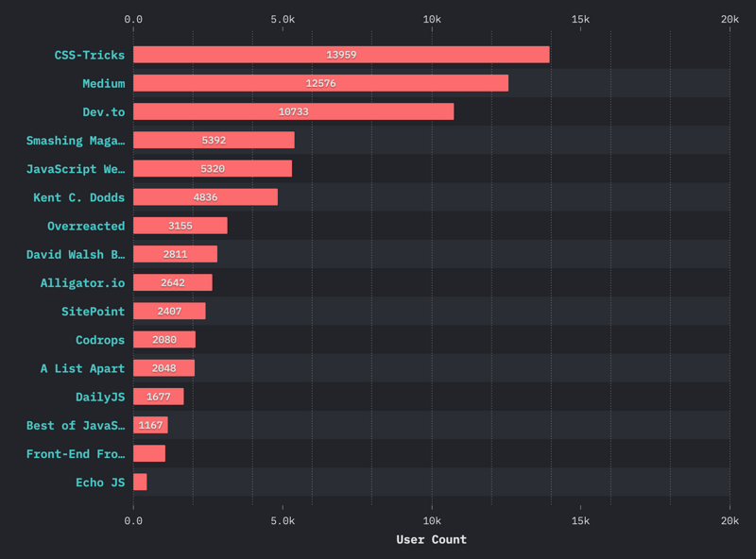
Task: Click the 5320 JavaScript Weekly bar
Action: 213,168
